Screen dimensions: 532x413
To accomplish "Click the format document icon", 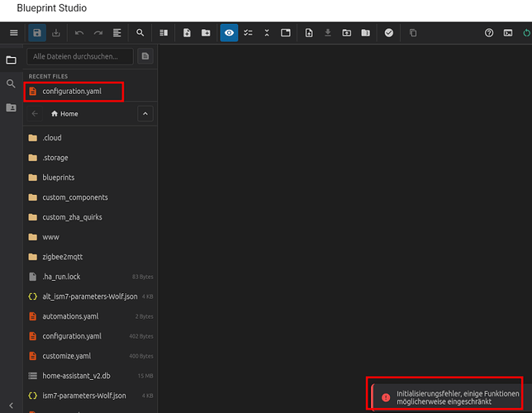I will click(x=117, y=33).
